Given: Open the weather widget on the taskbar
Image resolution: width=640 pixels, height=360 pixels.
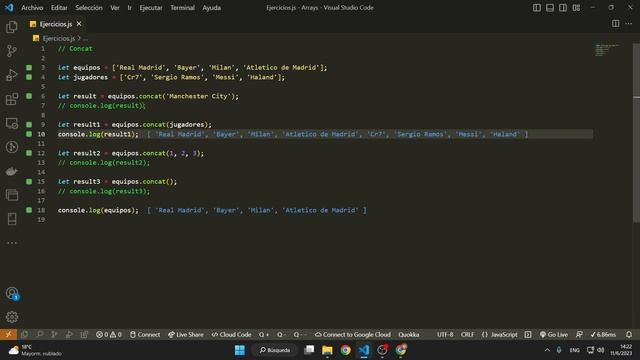Looking at the screenshot, I should (x=35, y=350).
